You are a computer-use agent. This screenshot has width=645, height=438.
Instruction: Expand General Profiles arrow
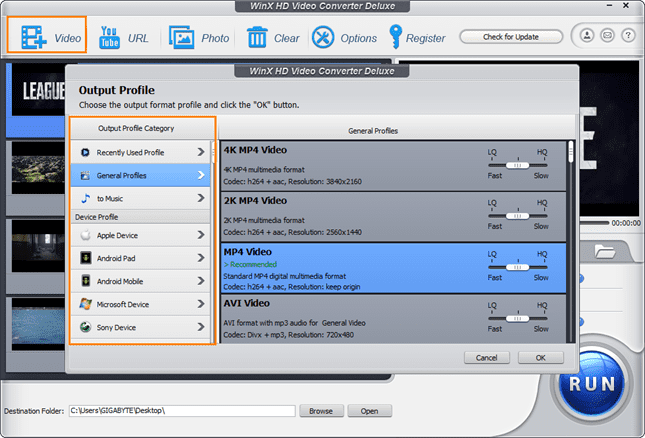[x=201, y=175]
